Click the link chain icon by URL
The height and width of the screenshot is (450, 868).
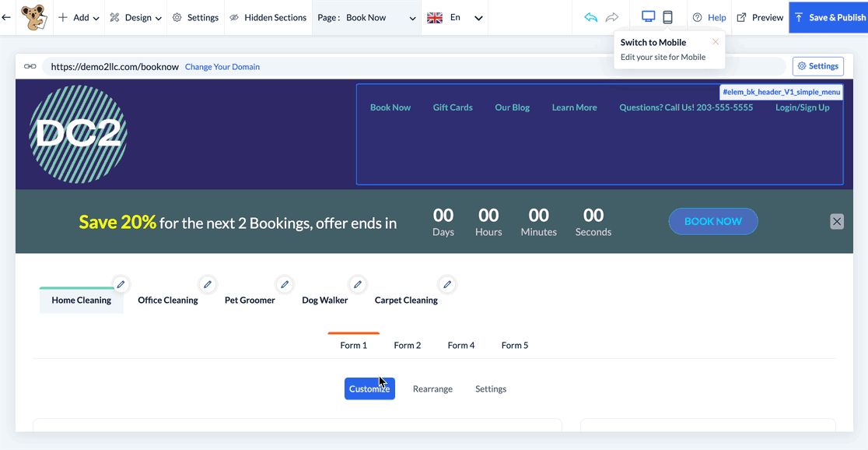[x=30, y=66]
